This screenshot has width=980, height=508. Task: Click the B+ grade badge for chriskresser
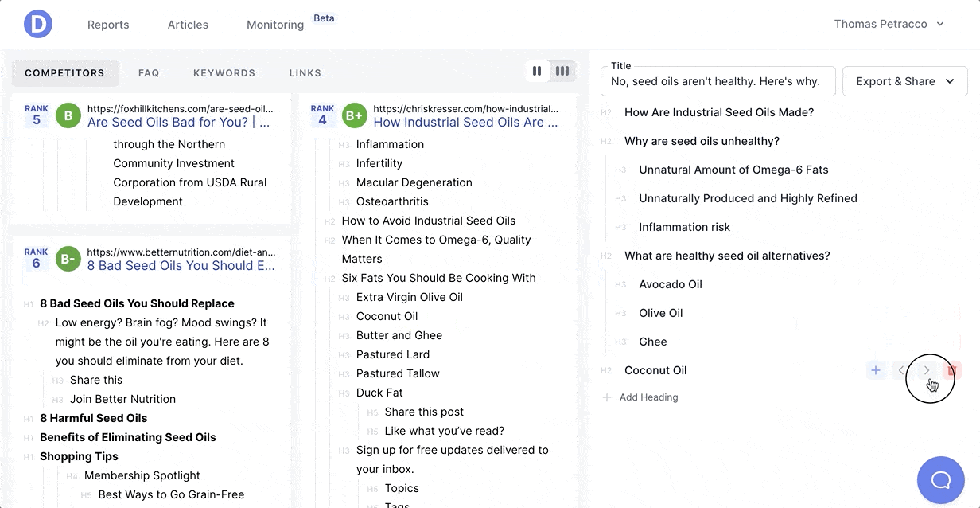[x=354, y=116]
